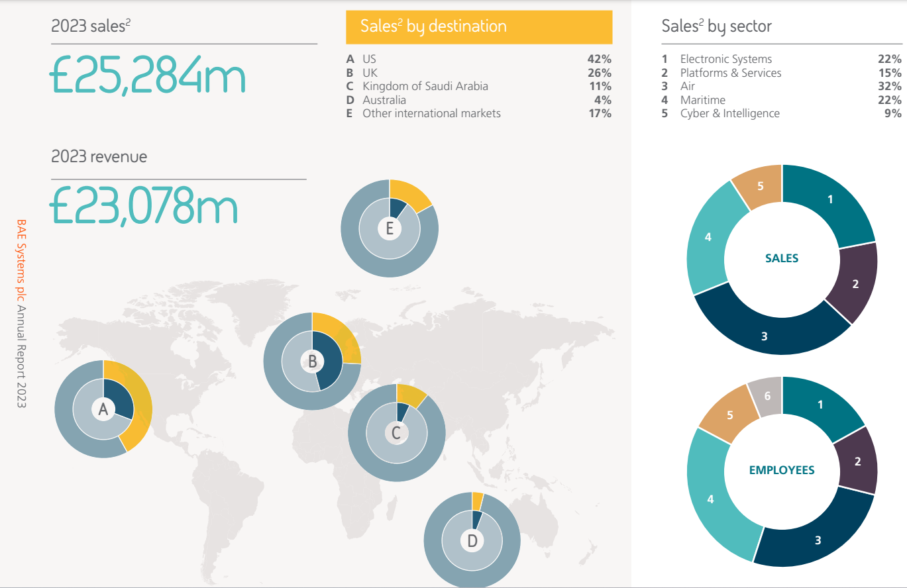Select segment 3 of the SALES donut
This screenshot has width=907, height=588.
click(x=764, y=336)
